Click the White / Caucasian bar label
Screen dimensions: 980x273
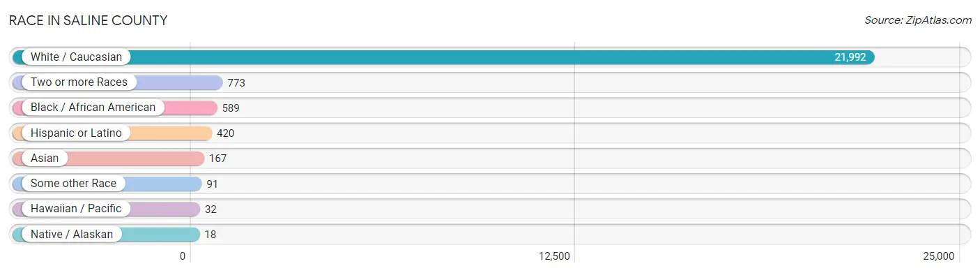(x=76, y=57)
